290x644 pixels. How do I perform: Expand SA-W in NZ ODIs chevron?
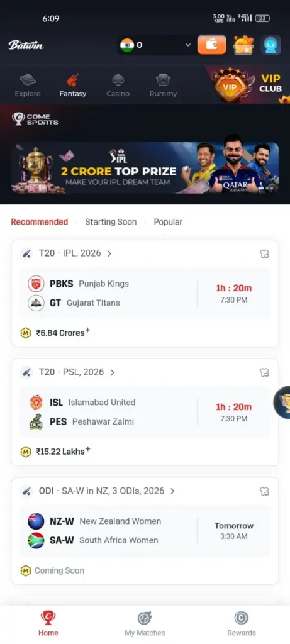172,491
